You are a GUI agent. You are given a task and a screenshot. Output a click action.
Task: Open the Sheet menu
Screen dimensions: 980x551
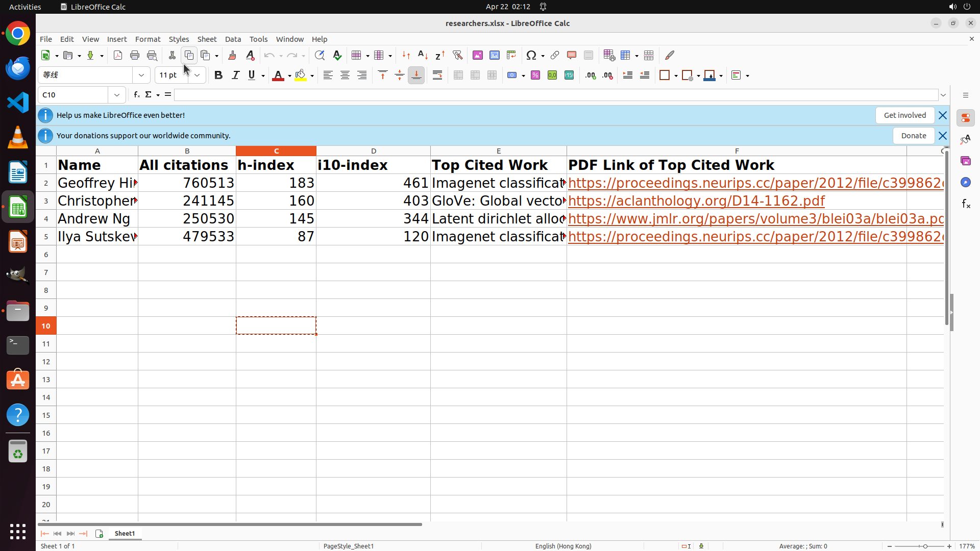[207, 39]
